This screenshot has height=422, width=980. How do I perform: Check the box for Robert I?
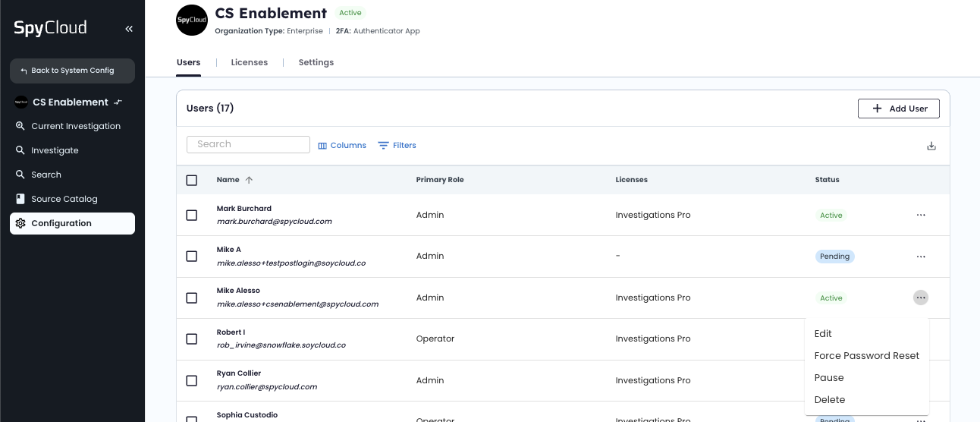tap(191, 339)
